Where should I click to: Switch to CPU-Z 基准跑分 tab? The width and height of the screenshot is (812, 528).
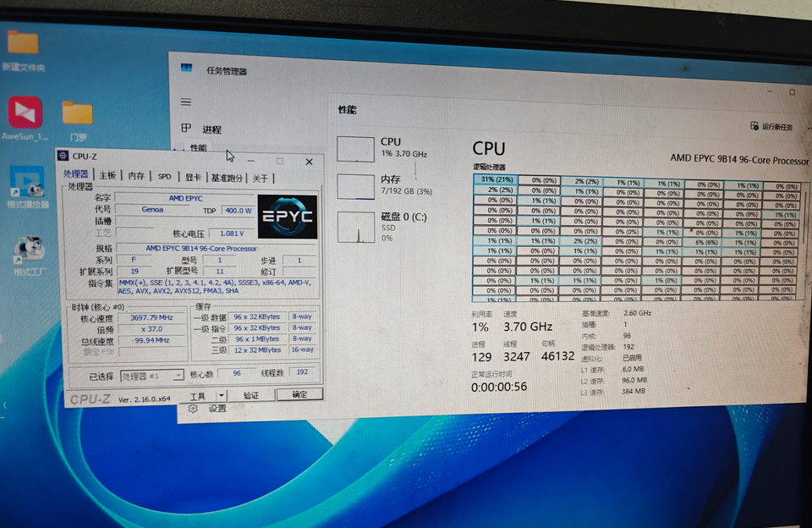click(227, 178)
